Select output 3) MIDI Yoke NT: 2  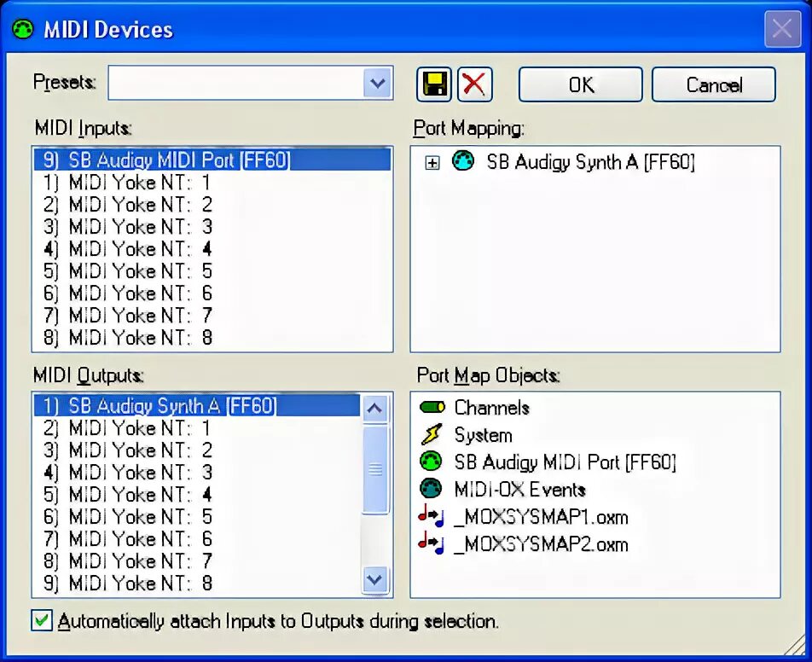point(197,450)
